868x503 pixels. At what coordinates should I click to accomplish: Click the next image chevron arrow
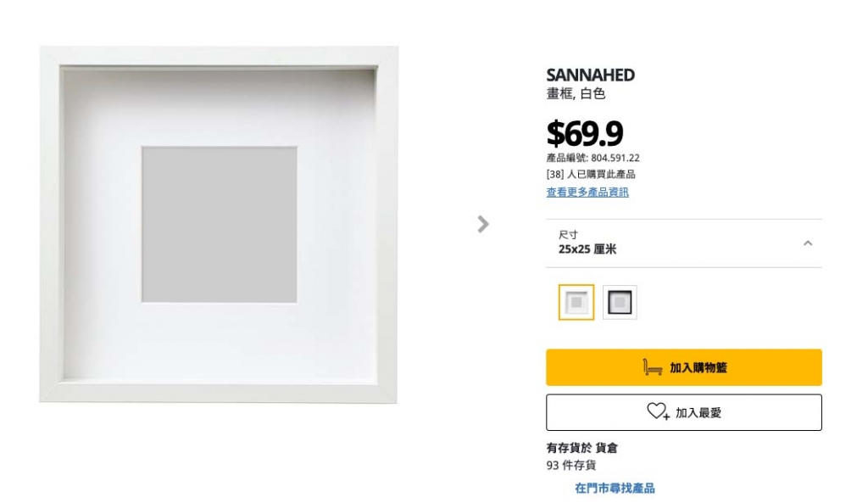(x=482, y=224)
